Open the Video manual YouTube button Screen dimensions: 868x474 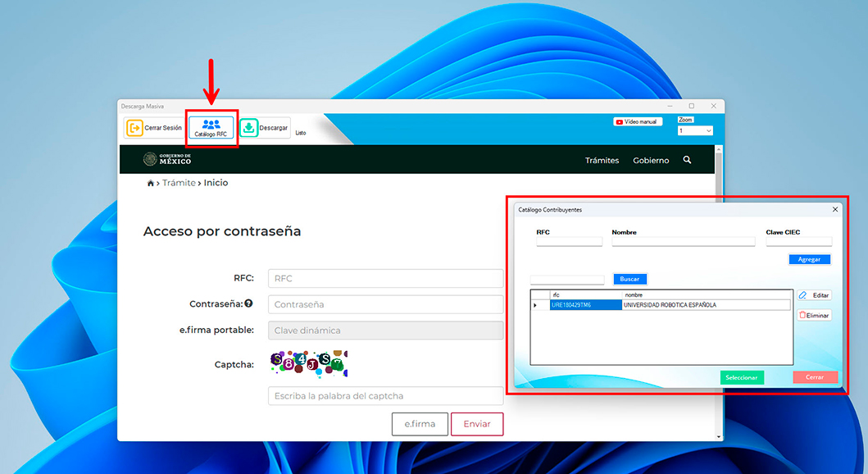637,121
